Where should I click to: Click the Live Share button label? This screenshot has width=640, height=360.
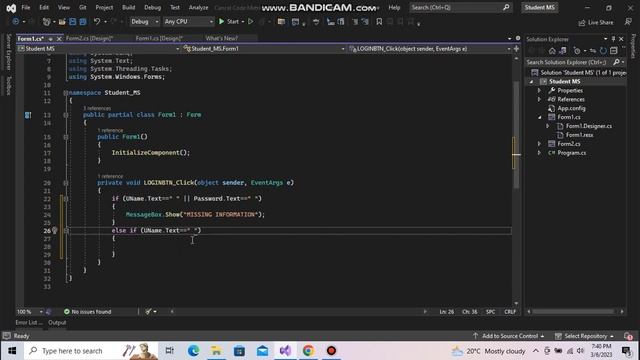(x=600, y=23)
